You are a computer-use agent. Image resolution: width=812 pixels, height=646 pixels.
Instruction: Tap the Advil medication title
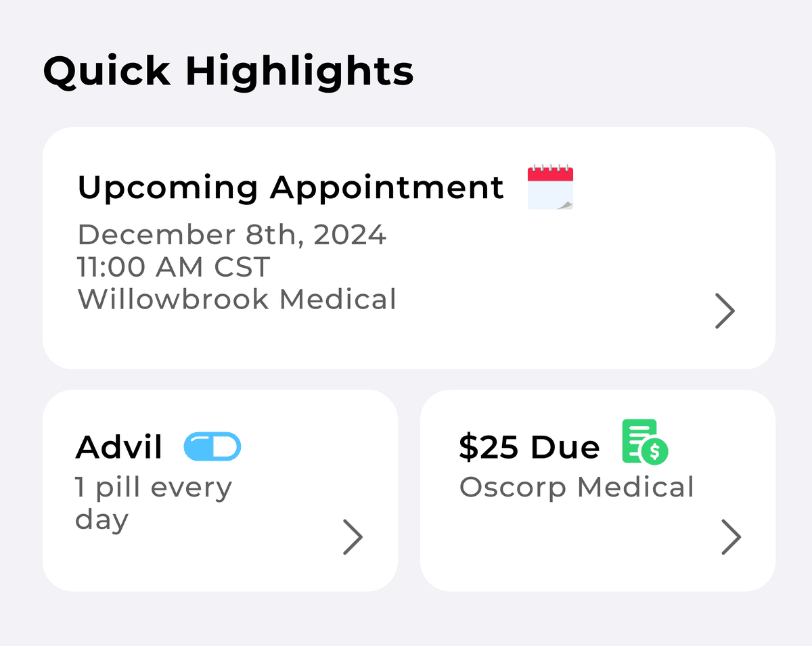point(119,447)
